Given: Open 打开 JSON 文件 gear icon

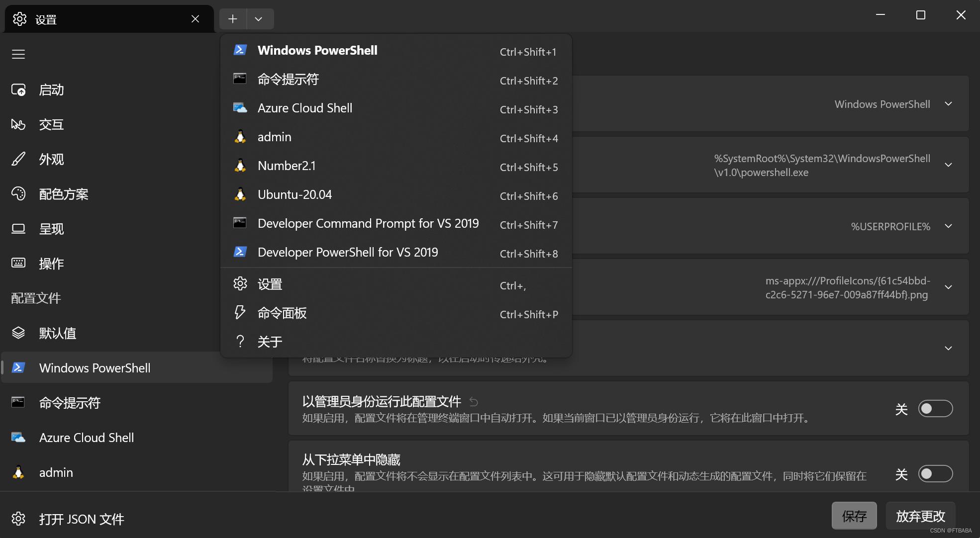Looking at the screenshot, I should point(18,519).
